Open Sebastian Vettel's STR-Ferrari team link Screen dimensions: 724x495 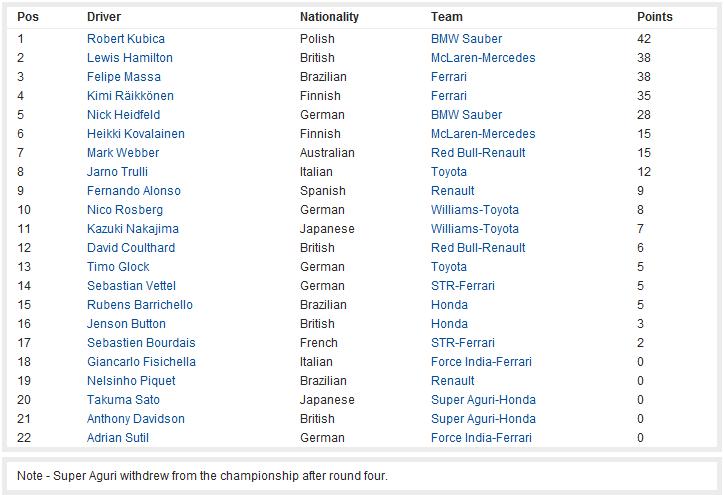[x=463, y=285]
